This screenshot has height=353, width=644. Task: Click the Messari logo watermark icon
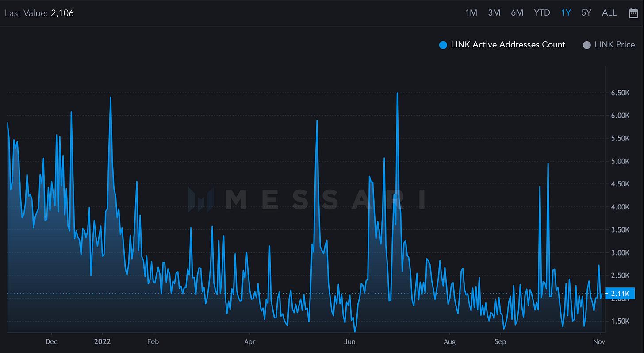200,199
